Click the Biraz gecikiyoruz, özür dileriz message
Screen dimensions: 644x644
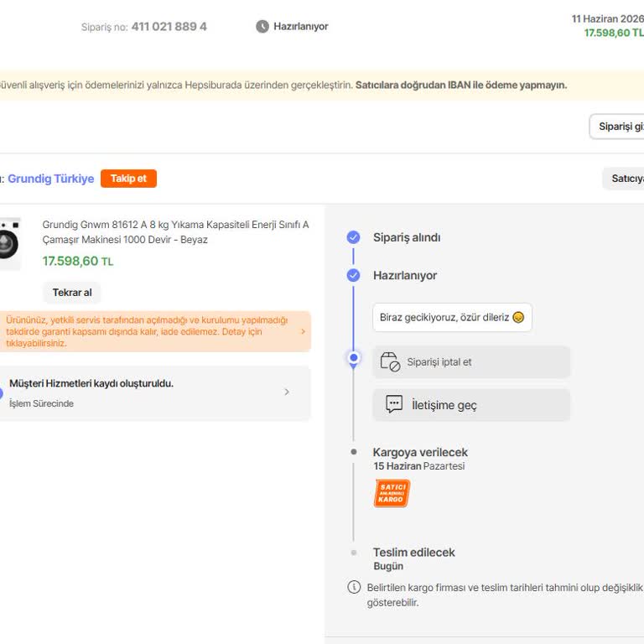pos(452,318)
